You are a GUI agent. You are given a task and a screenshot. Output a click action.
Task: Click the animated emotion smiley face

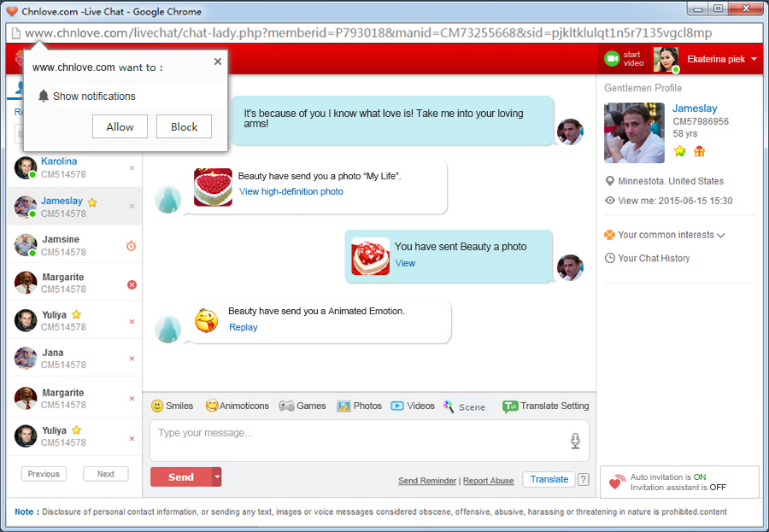pyautogui.click(x=206, y=321)
